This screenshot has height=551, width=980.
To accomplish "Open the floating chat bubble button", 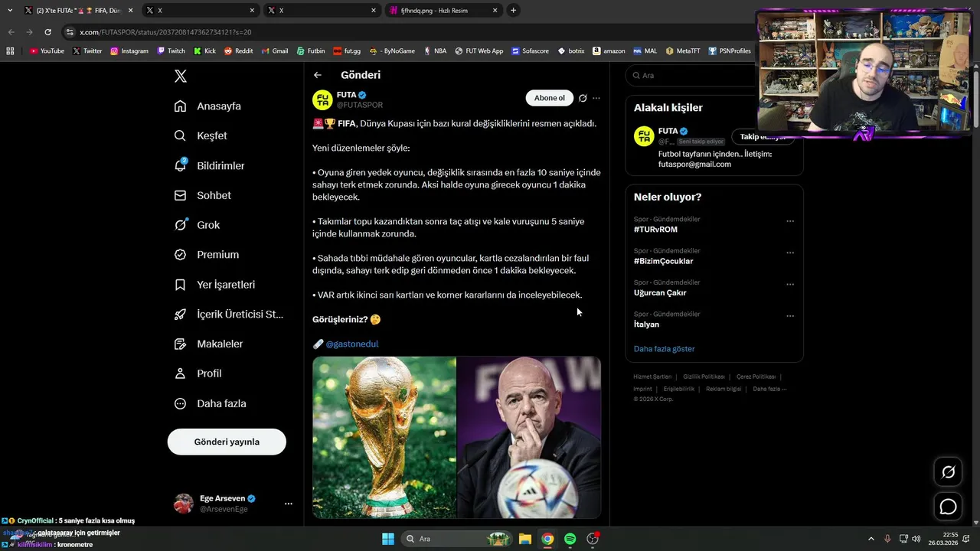I will 948,507.
